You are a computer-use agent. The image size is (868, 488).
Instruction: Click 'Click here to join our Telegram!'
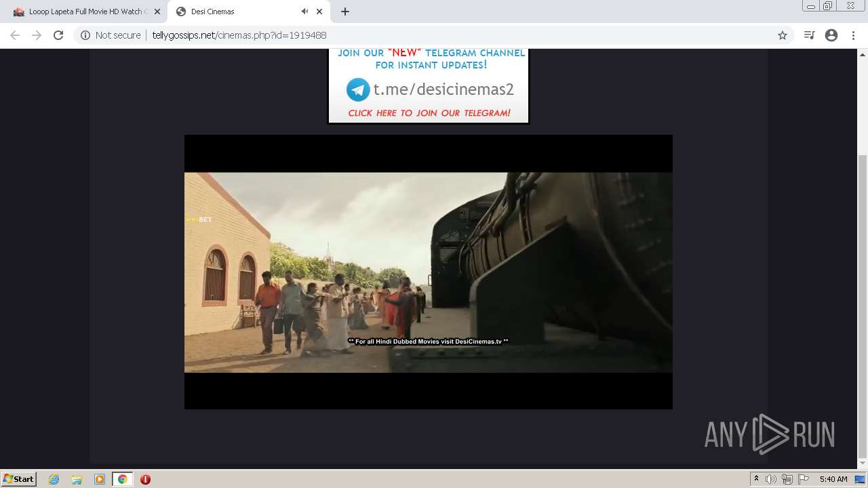click(429, 113)
